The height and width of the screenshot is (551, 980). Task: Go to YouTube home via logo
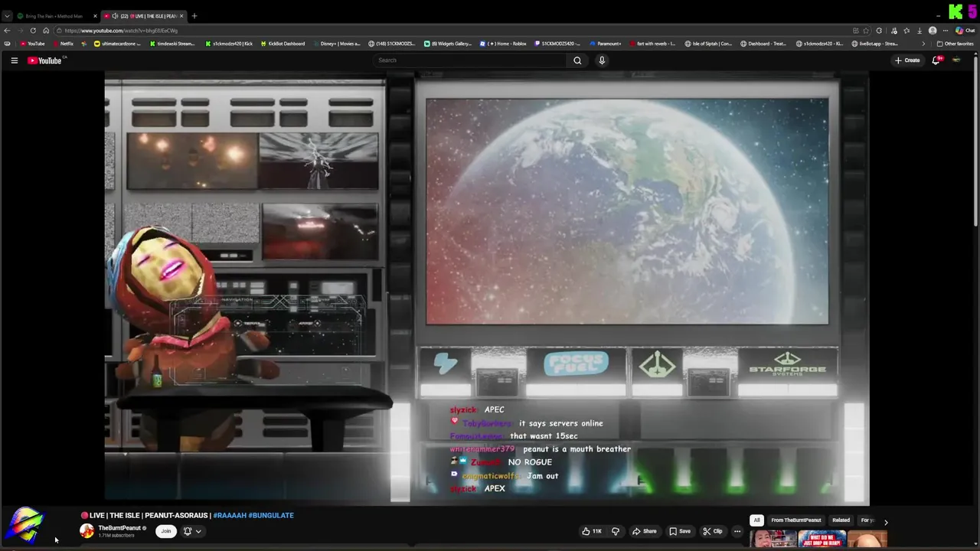(44, 60)
